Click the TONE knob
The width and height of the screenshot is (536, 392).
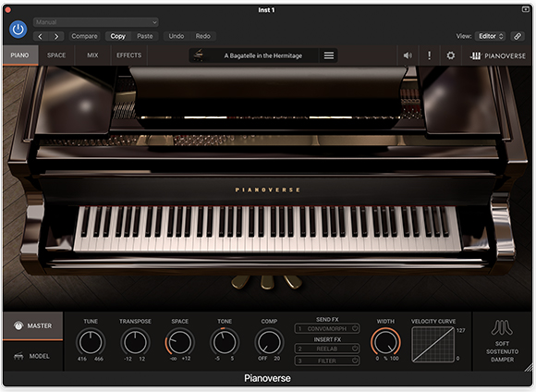pos(225,342)
